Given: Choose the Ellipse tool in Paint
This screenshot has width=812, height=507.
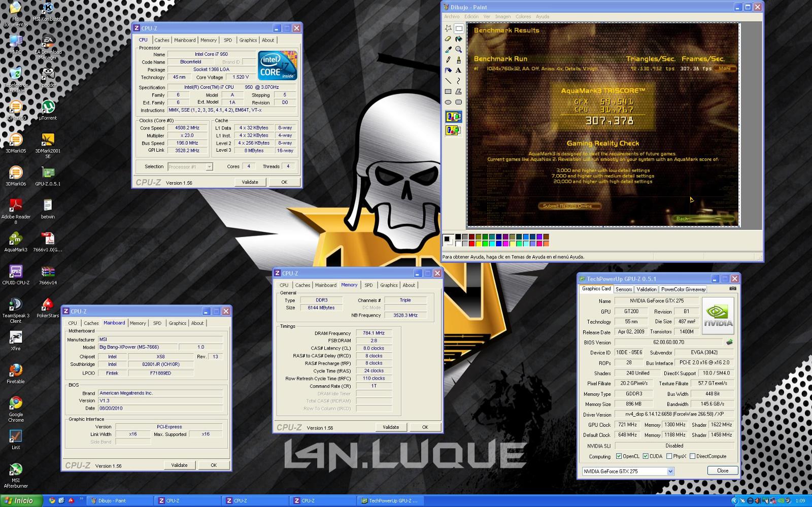Looking at the screenshot, I should 448,102.
